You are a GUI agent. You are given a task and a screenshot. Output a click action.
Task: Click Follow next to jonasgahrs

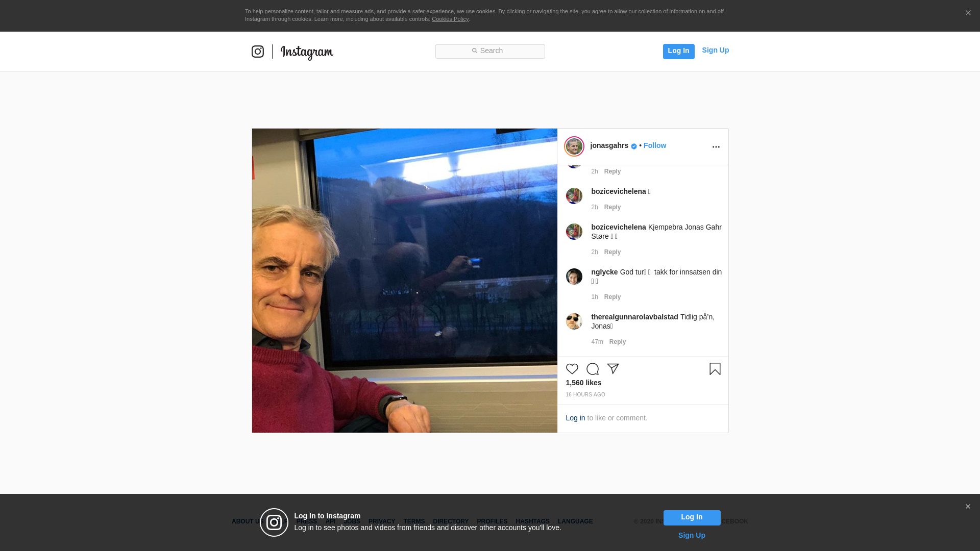pyautogui.click(x=654, y=145)
